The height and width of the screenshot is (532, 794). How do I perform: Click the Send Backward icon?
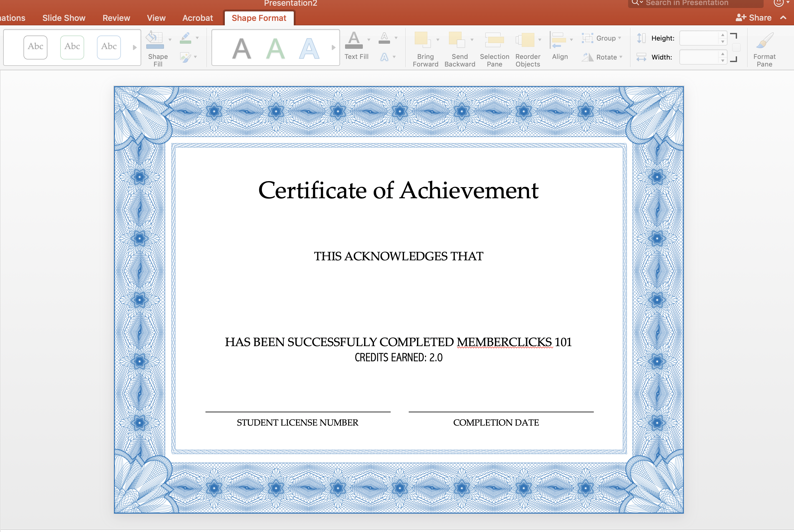[457, 40]
